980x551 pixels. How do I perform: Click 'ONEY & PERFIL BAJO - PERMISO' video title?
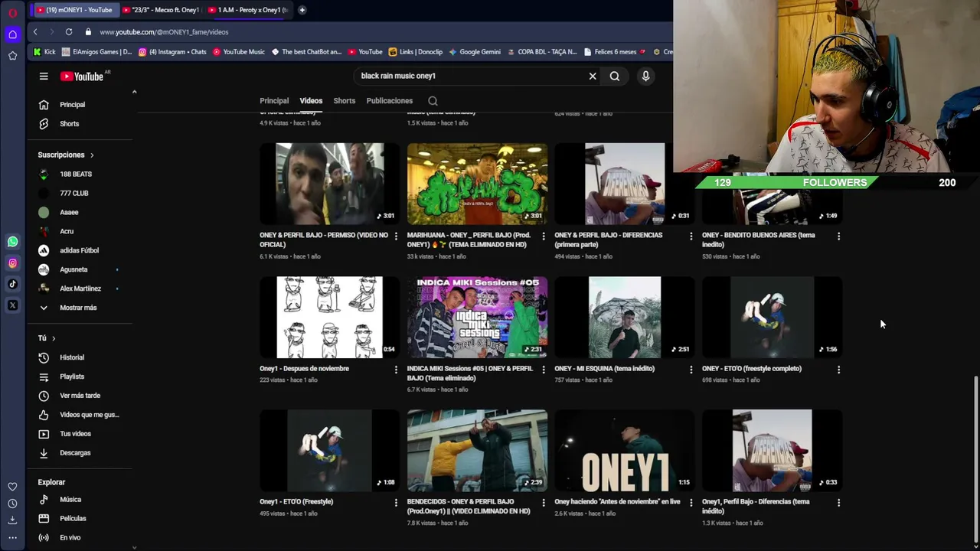[x=324, y=240]
